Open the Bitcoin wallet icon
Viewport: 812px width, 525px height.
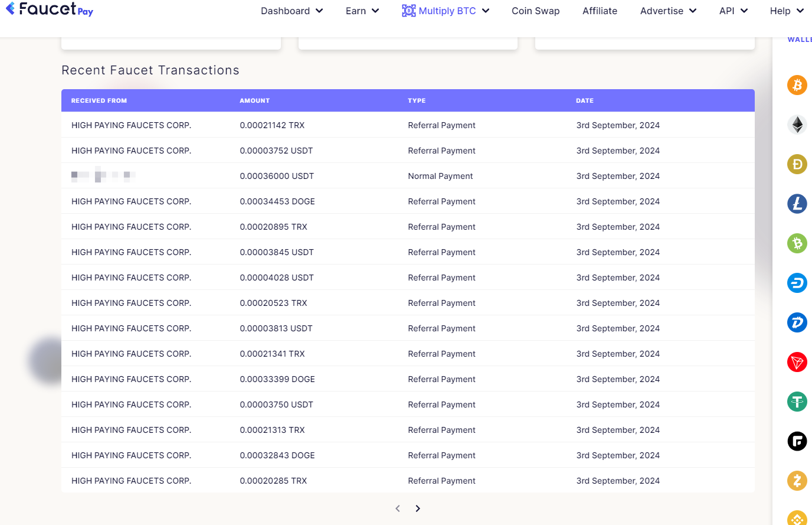click(797, 85)
